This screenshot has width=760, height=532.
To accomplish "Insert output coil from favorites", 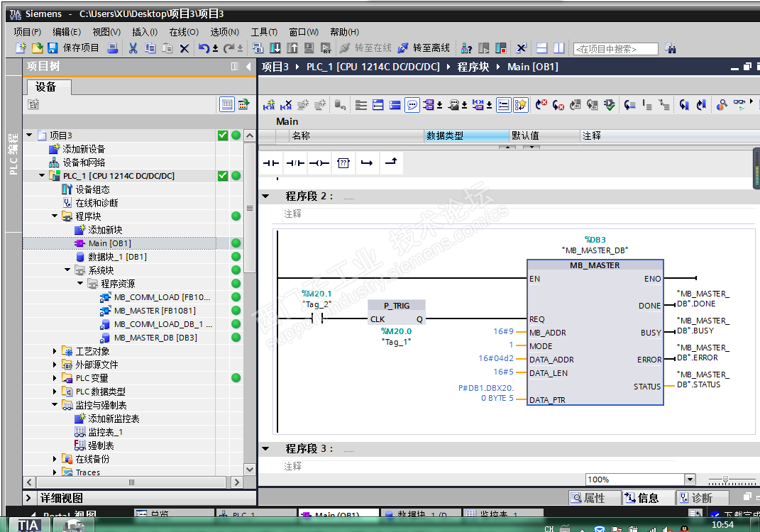I will point(319,163).
